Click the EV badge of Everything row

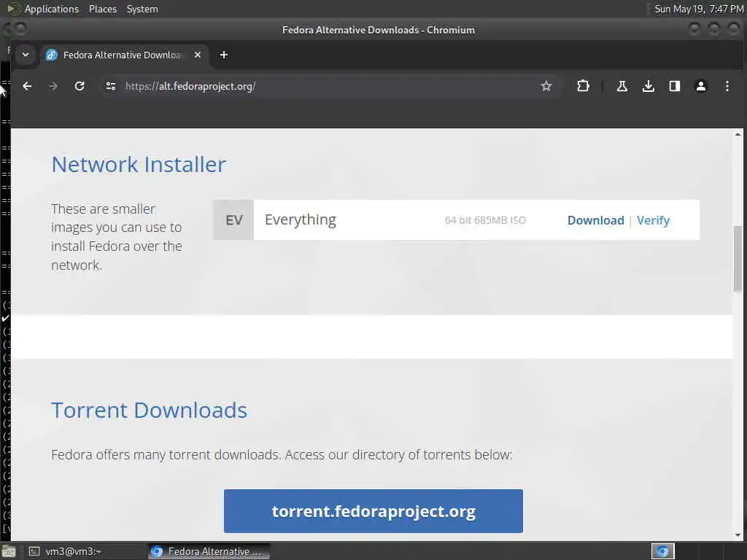(x=233, y=220)
